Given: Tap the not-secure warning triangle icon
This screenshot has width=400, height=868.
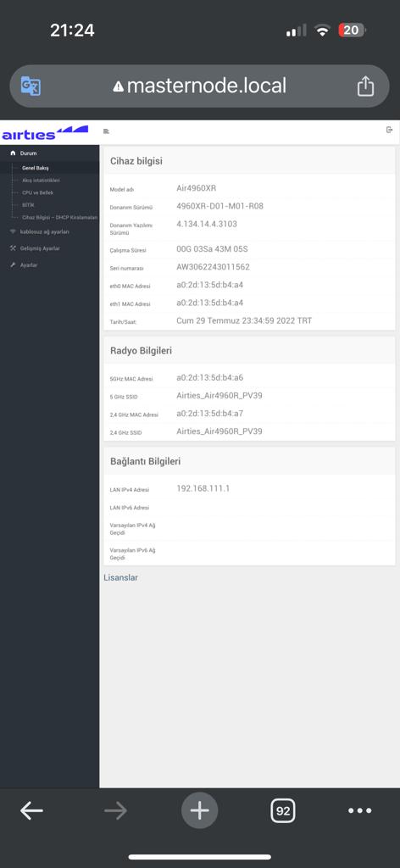Looking at the screenshot, I should 118,87.
